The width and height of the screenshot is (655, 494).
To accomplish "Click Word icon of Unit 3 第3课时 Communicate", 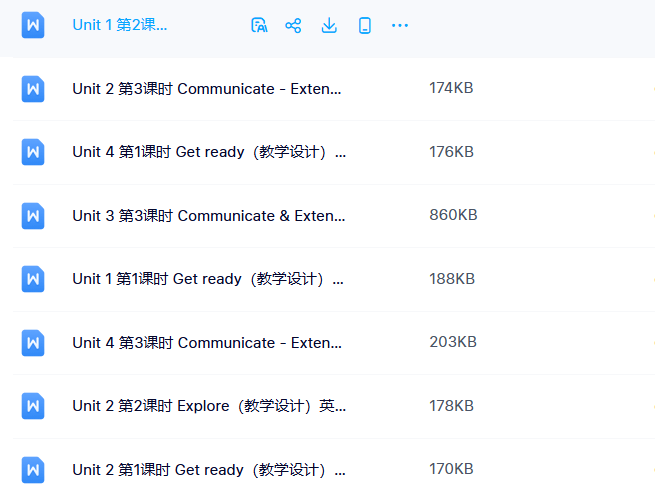I will [33, 216].
